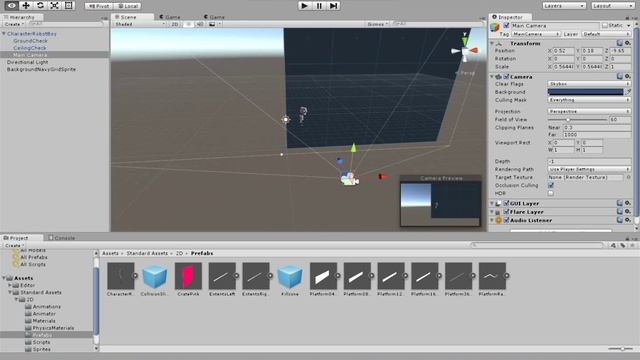Open the Rendering Path dropdown

click(x=589, y=169)
